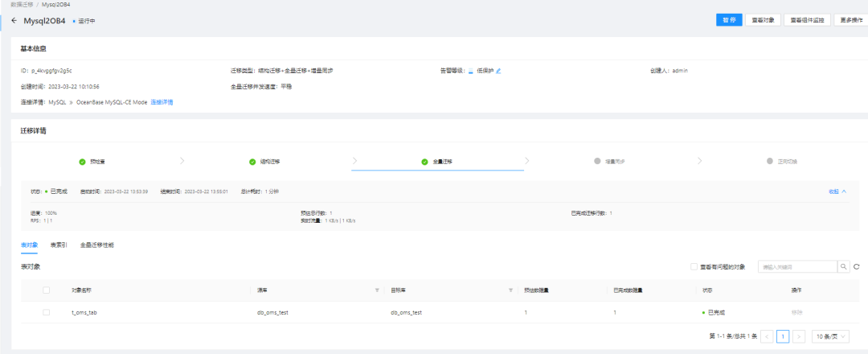Switch to the 表索引 tab
The width and height of the screenshot is (868, 354).
[x=59, y=245]
